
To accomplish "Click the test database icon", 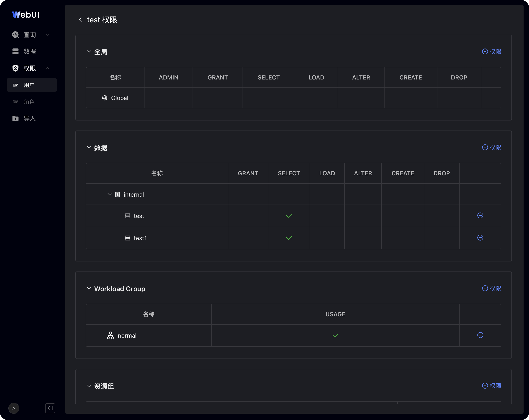I will click(x=128, y=216).
